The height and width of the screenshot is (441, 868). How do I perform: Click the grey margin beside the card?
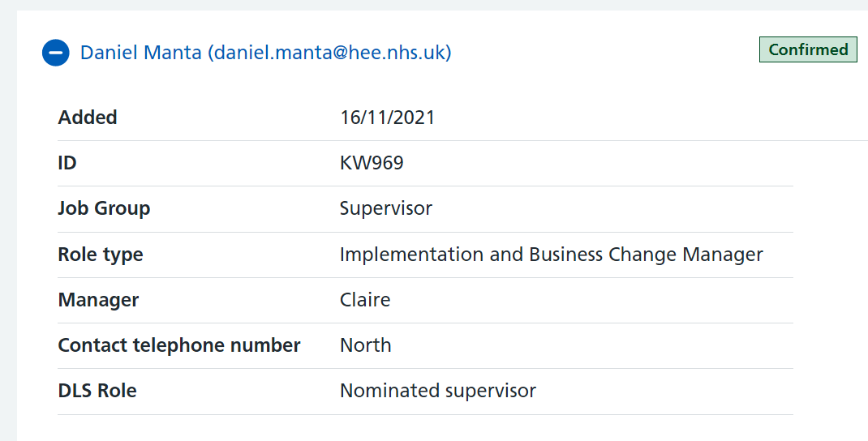8,221
